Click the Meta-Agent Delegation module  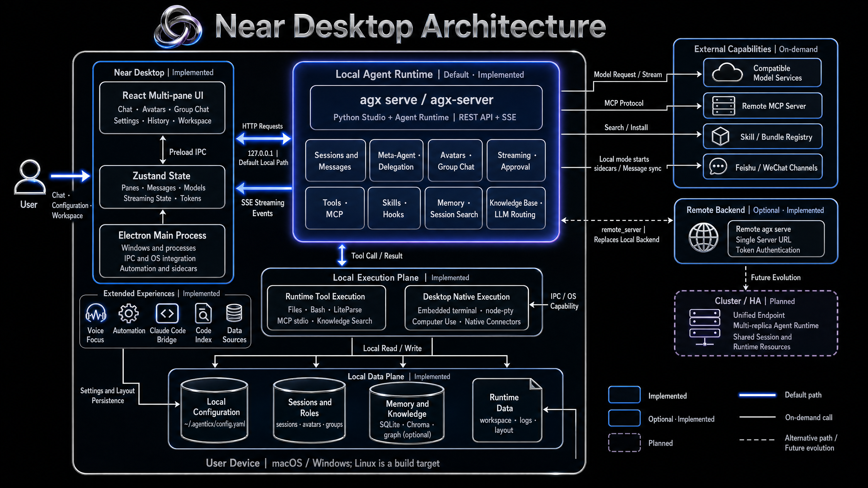pyautogui.click(x=396, y=161)
